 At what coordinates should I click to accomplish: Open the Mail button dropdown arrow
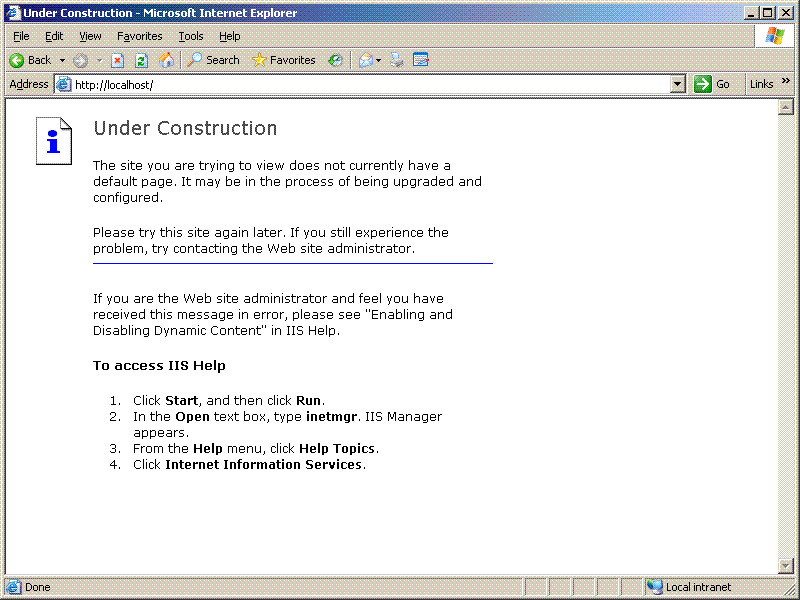pos(379,60)
